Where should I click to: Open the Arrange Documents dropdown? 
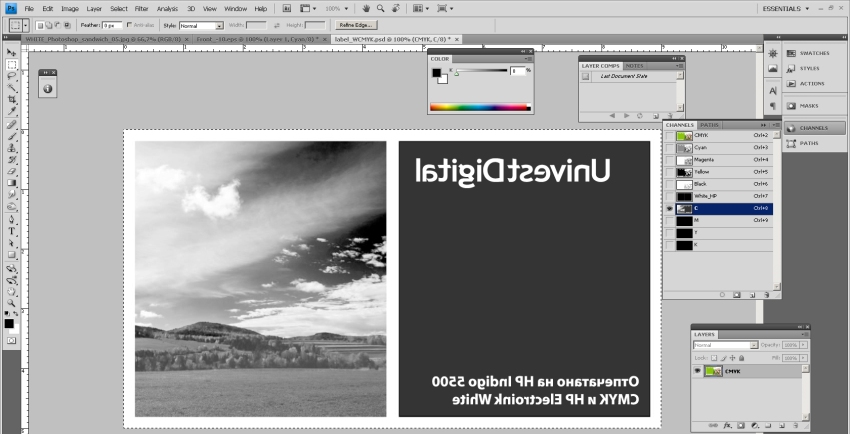click(x=421, y=9)
